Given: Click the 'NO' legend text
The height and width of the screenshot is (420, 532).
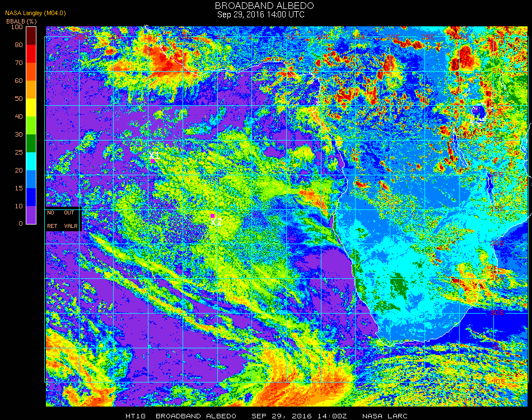Looking at the screenshot, I should pos(50,213).
